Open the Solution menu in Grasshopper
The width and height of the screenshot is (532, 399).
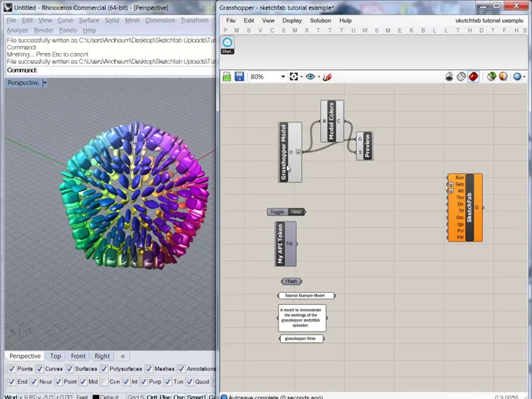click(x=320, y=20)
